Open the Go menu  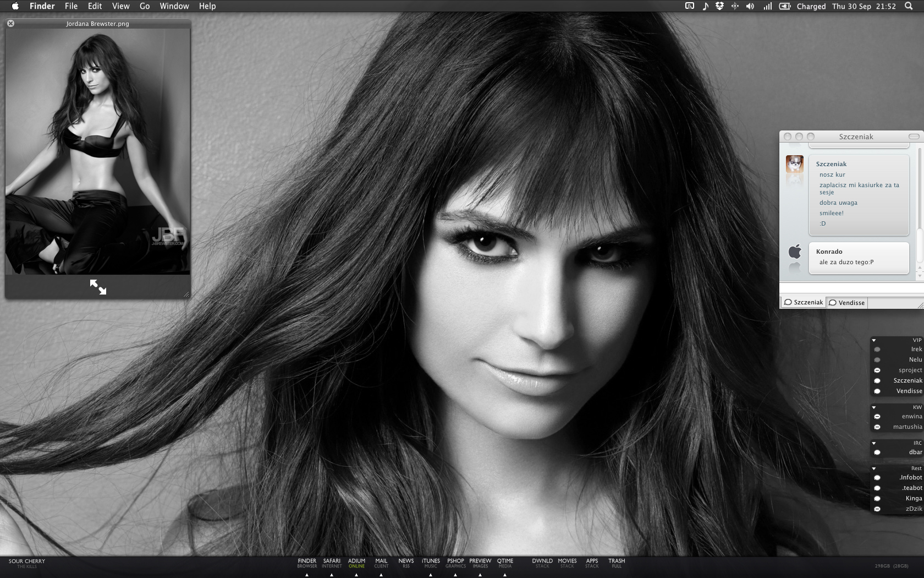point(145,6)
